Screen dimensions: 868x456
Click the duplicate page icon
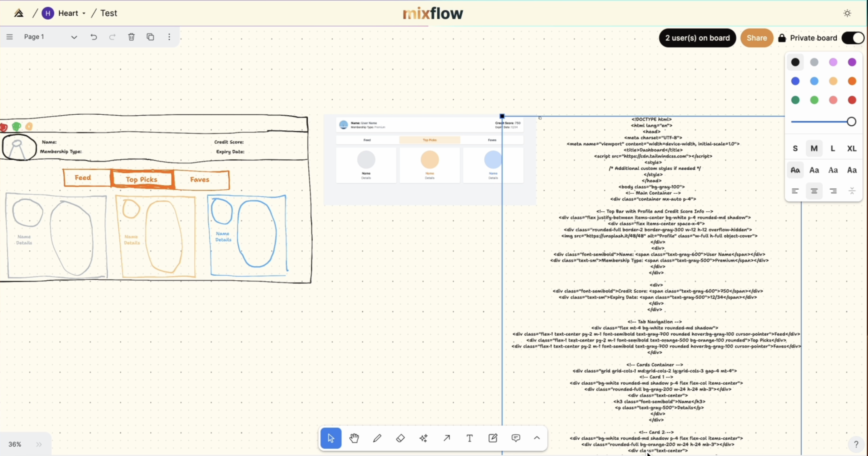[x=150, y=37]
